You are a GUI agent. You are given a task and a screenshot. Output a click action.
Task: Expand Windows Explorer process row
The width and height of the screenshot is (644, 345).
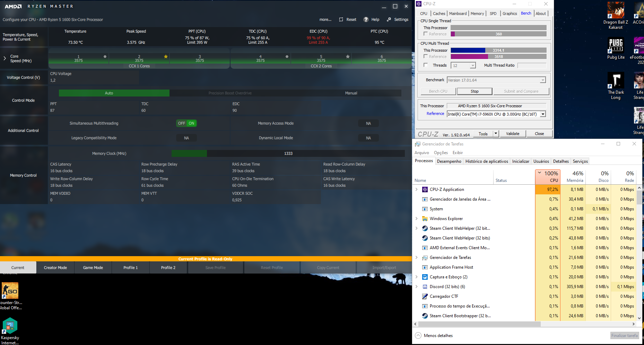pos(416,219)
